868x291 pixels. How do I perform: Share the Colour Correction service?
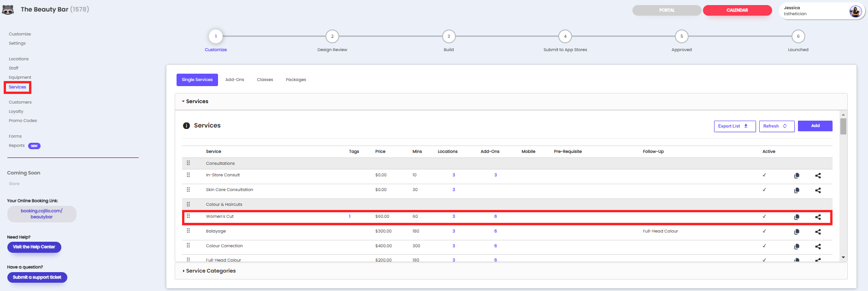pyautogui.click(x=818, y=246)
